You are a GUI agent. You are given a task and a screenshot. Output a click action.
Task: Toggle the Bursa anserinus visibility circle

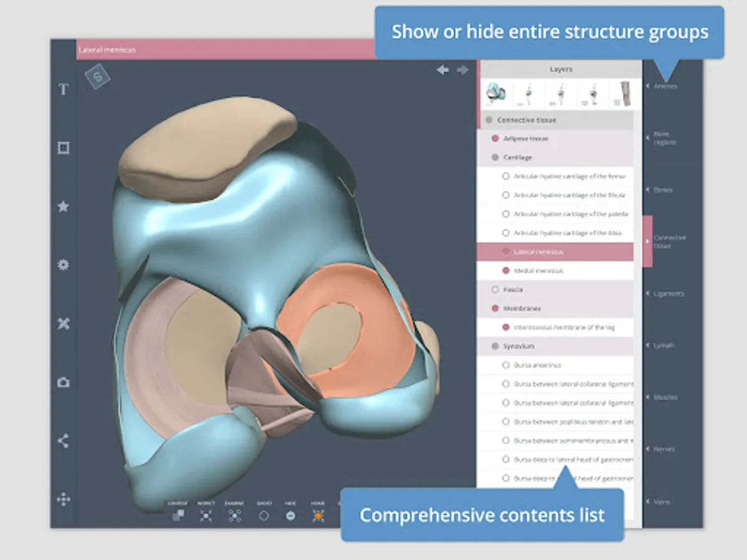[505, 365]
